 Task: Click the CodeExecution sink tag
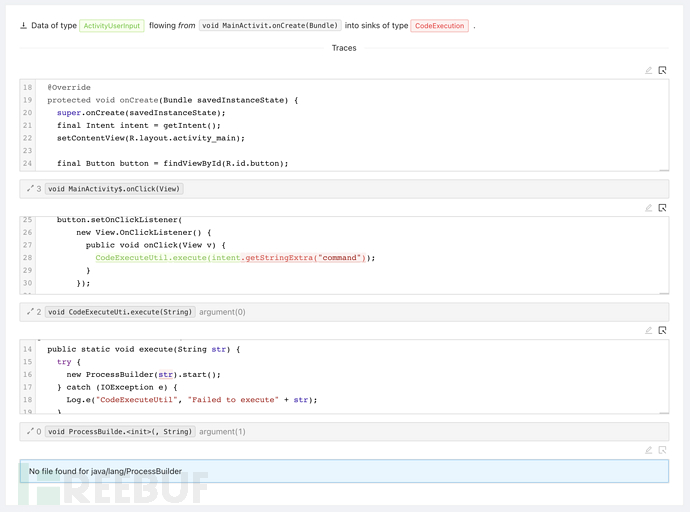tap(439, 25)
